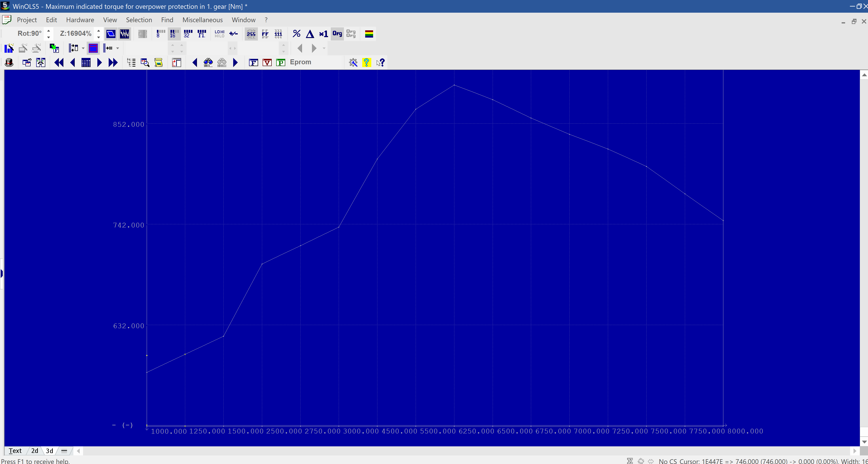
Task: Toggle signed values (+/-) display
Action: point(233,34)
